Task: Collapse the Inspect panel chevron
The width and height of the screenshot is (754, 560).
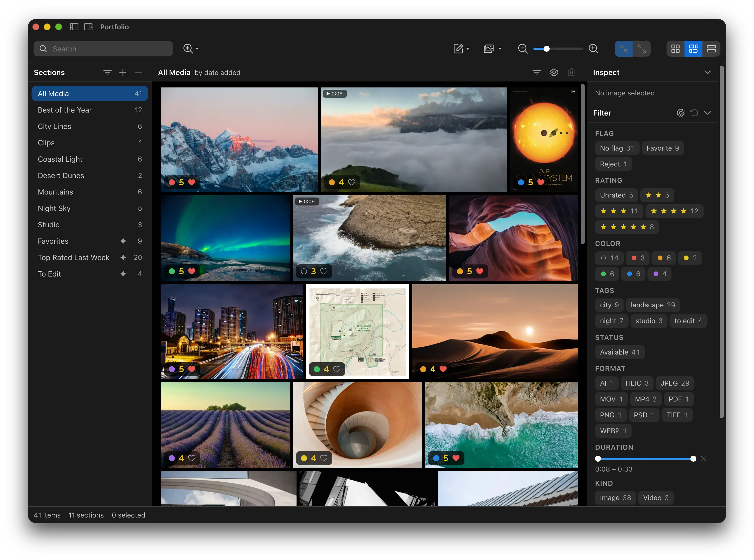Action: point(707,72)
